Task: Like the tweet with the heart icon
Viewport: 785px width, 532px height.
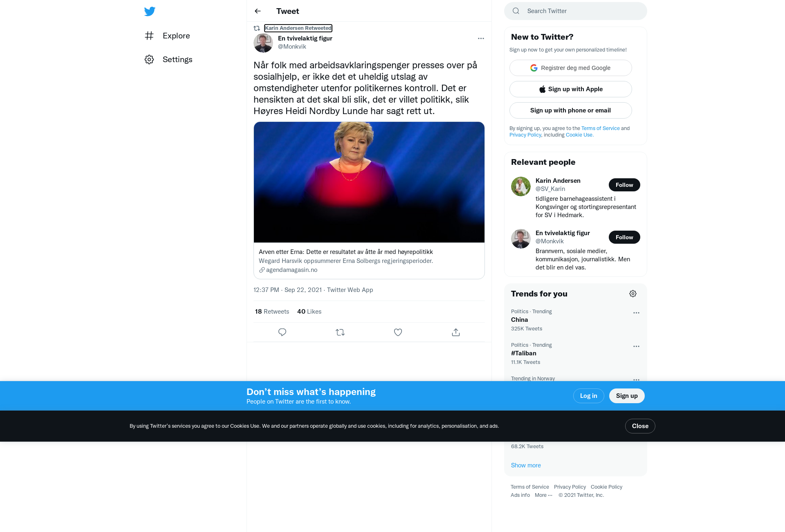Action: point(398,332)
